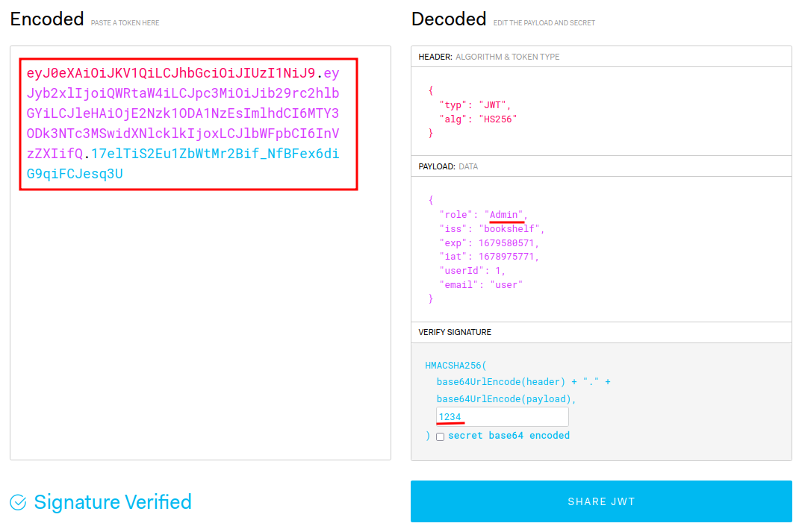
Task: Click the Encoded heading
Action: [47, 19]
